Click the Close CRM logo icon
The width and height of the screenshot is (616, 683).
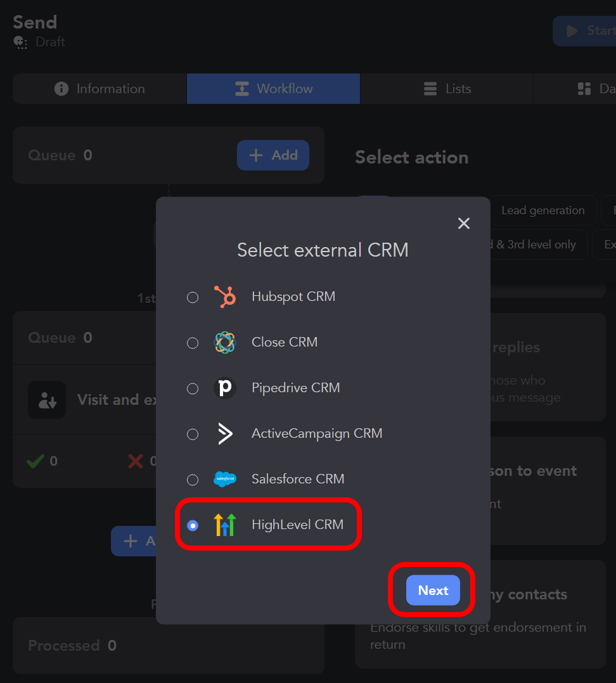click(x=225, y=342)
